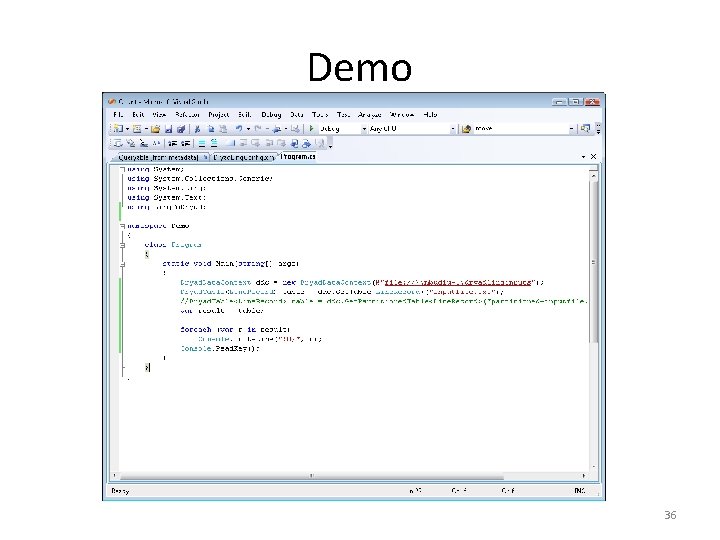The width and height of the screenshot is (720, 540).
Task: Open the File menu
Action: click(118, 115)
